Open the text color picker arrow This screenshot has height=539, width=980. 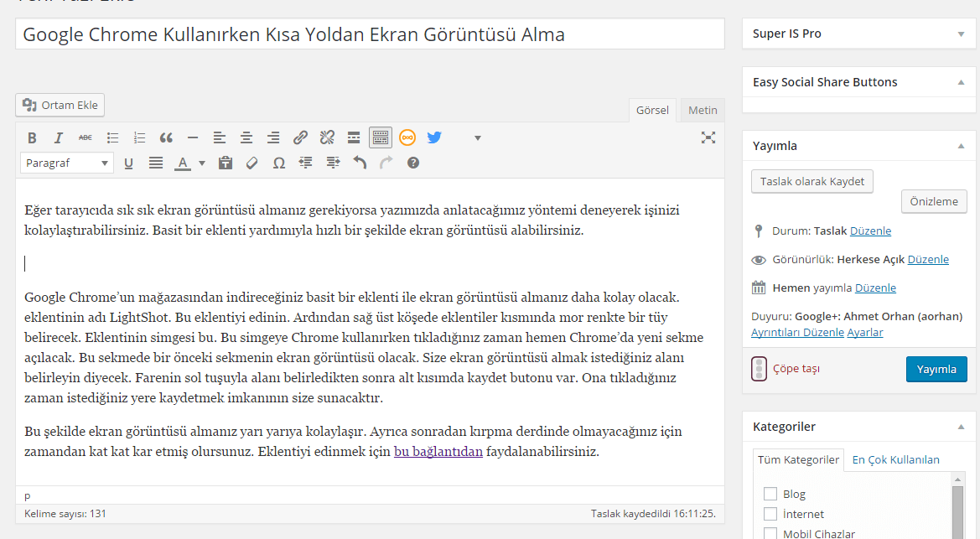(202, 163)
